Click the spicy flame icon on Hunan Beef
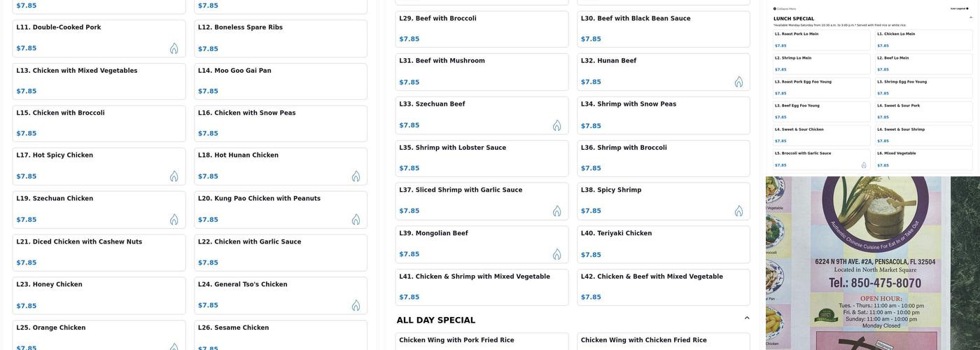The image size is (980, 350). [x=738, y=82]
